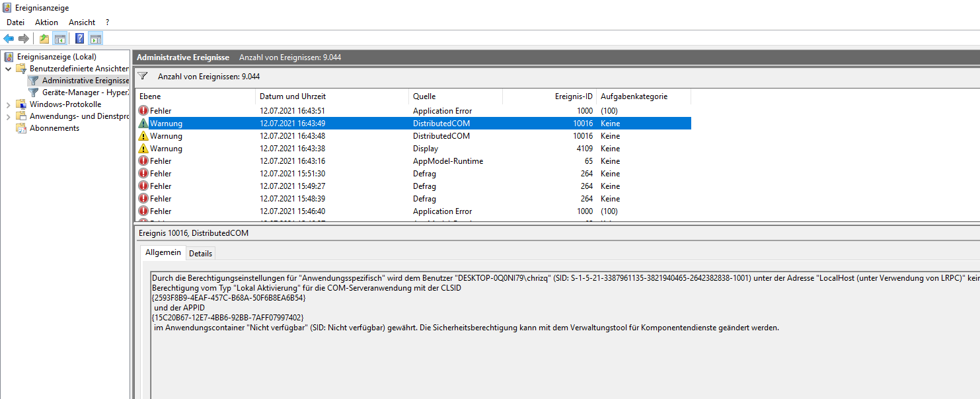Click error icon of the 15:51:30 Defrag row
980x399 pixels.
pos(143,174)
